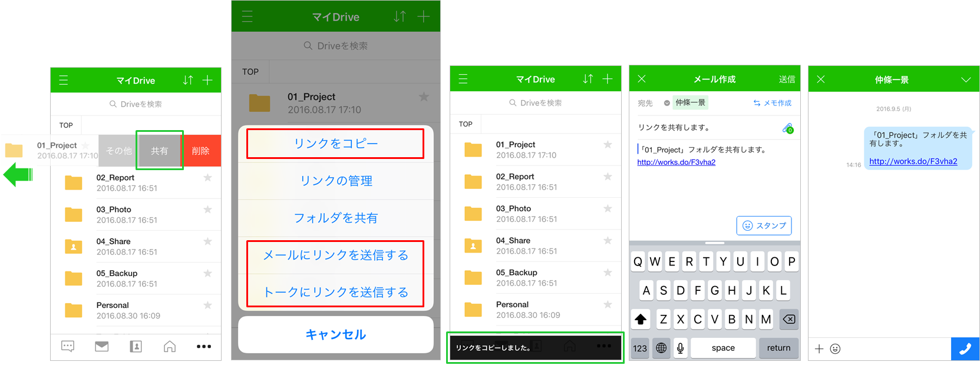Screen dimensions: 980x365
Task: Open the mail envelope tab in the leftmost bottom bar
Action: tap(101, 346)
